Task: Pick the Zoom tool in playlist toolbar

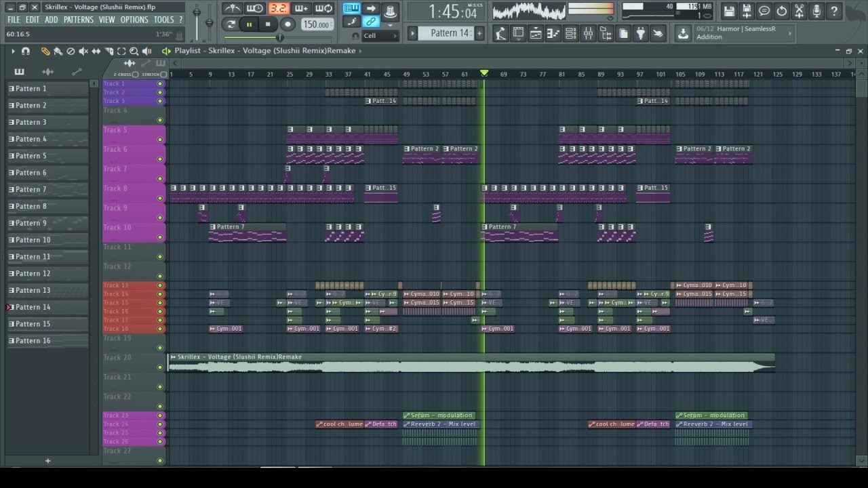Action: pyautogui.click(x=134, y=51)
